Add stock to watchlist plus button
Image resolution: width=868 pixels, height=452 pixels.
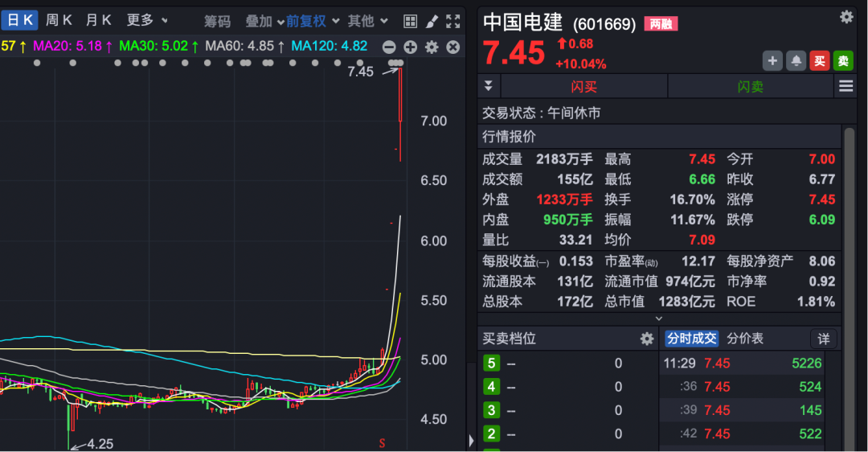point(772,60)
